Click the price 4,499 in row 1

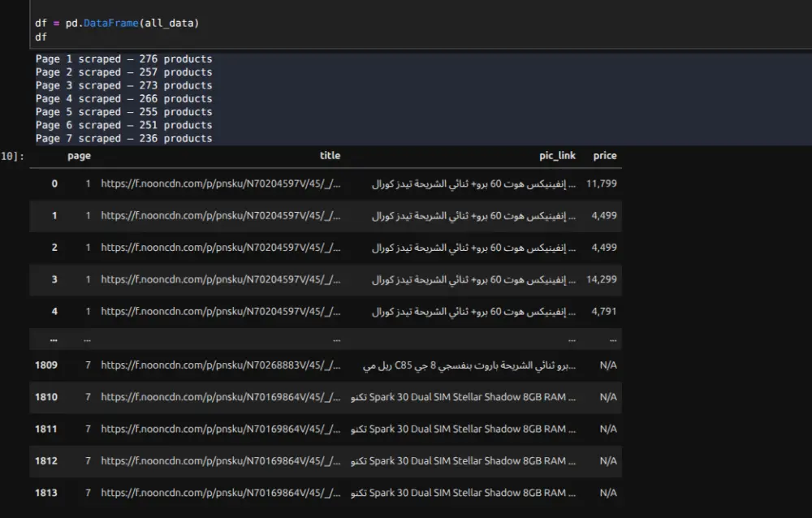tap(604, 215)
